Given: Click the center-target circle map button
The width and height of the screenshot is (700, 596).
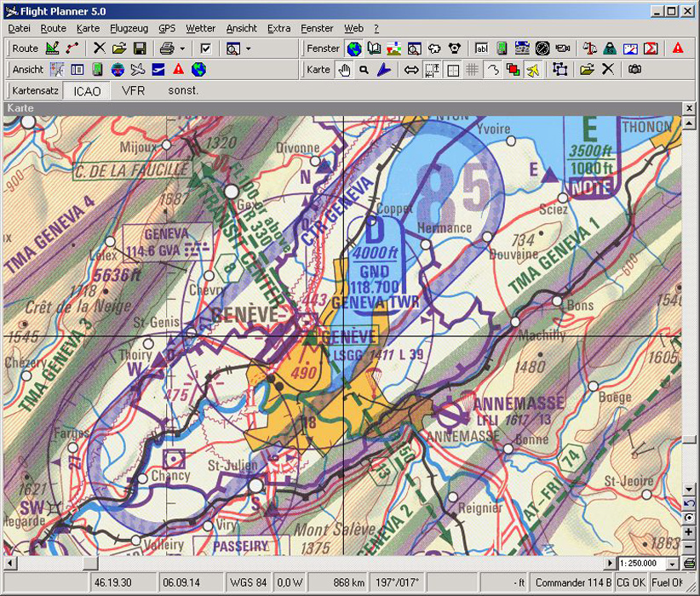Looking at the screenshot, I should [x=688, y=518].
